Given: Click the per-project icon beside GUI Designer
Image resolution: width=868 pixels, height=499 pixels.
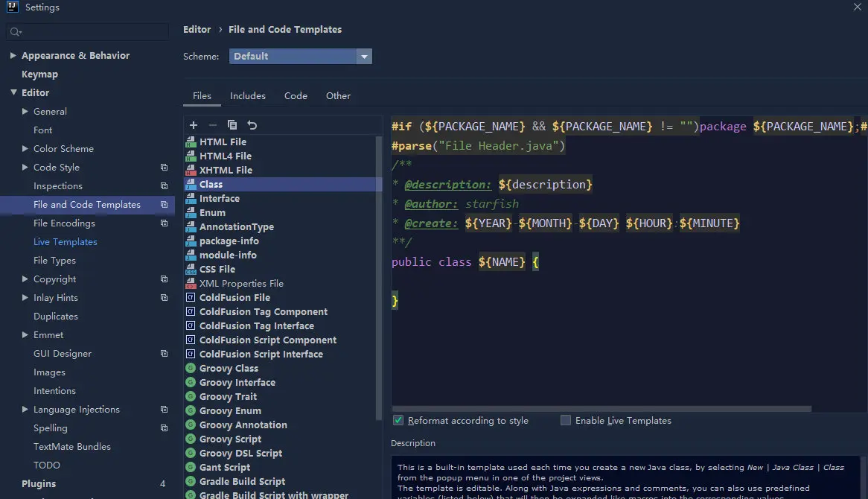Looking at the screenshot, I should [x=164, y=353].
